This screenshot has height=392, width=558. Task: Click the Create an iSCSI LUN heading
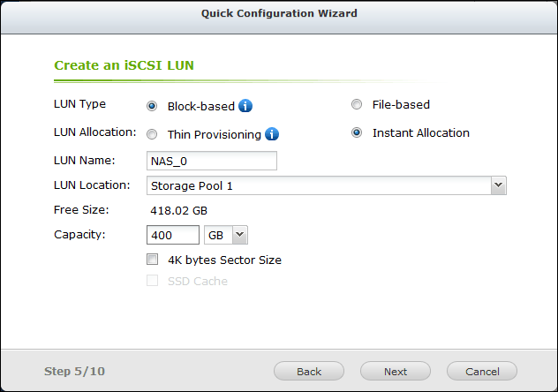124,65
